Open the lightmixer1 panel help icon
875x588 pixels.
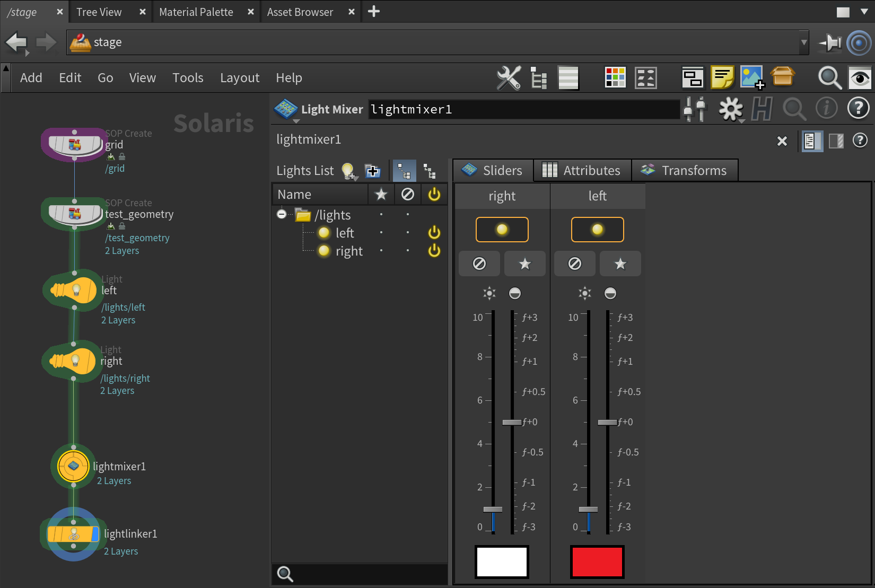click(860, 141)
